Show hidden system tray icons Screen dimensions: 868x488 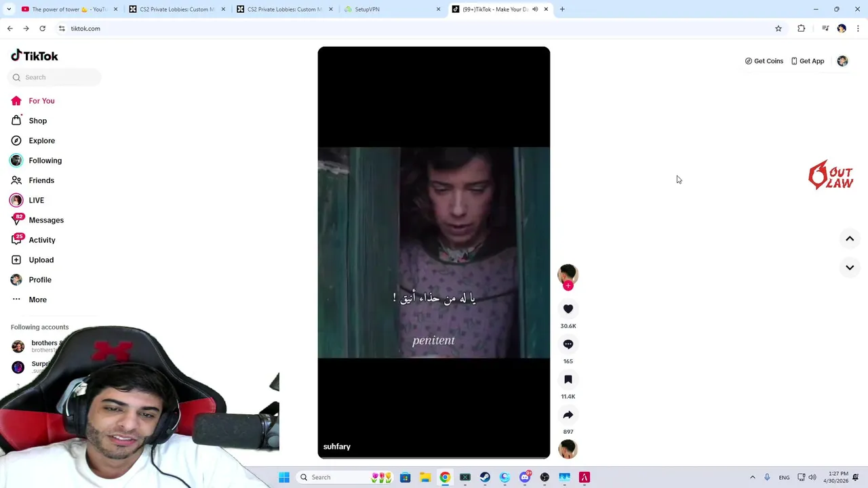(752, 477)
